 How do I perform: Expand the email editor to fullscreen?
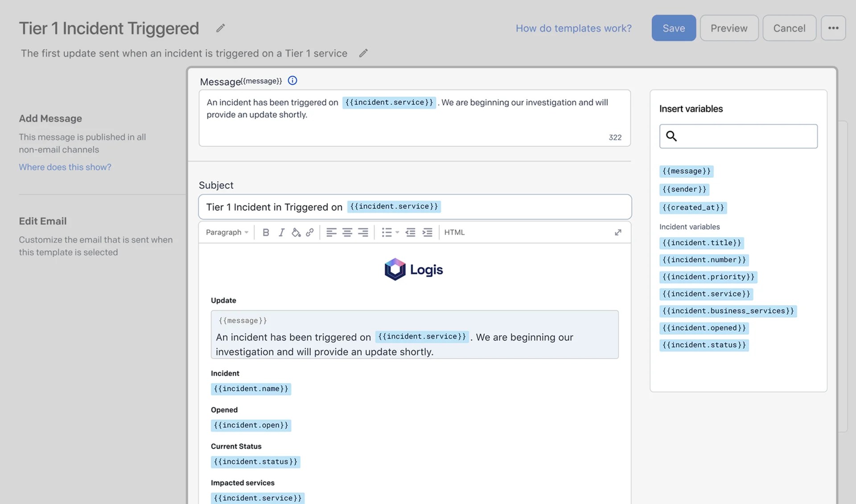(x=618, y=232)
